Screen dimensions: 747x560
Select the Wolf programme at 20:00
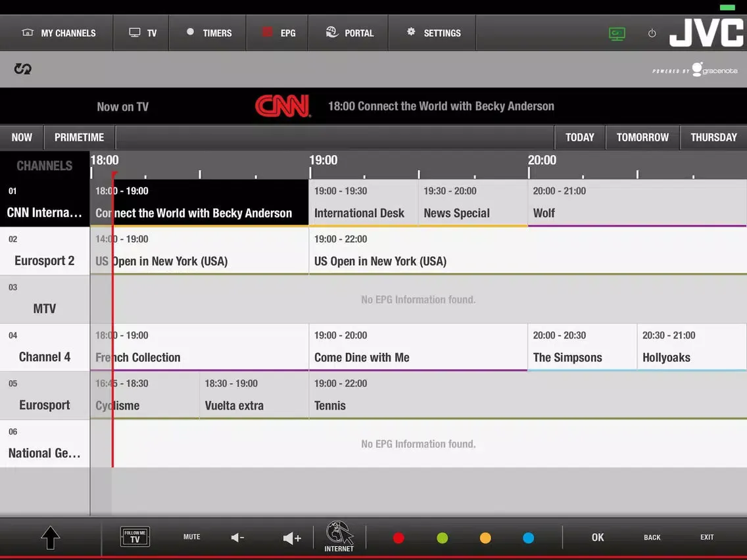tap(637, 203)
